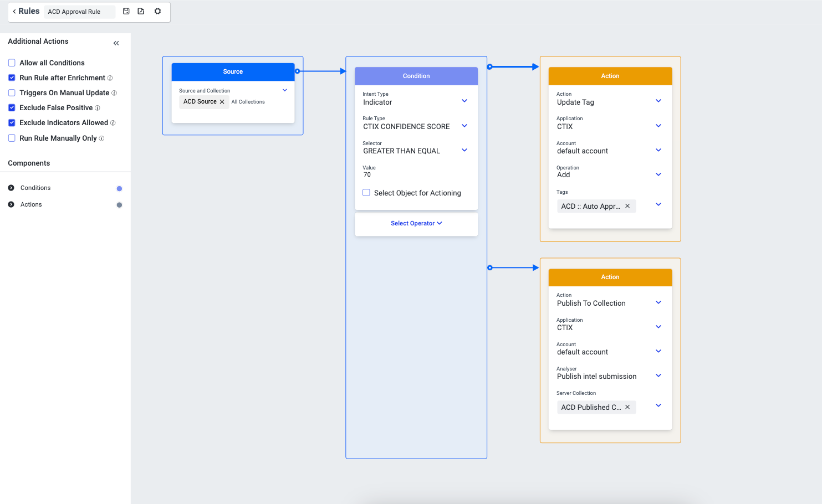Image resolution: width=822 pixels, height=504 pixels.
Task: Go back using the Rules arrow
Action: click(x=14, y=11)
